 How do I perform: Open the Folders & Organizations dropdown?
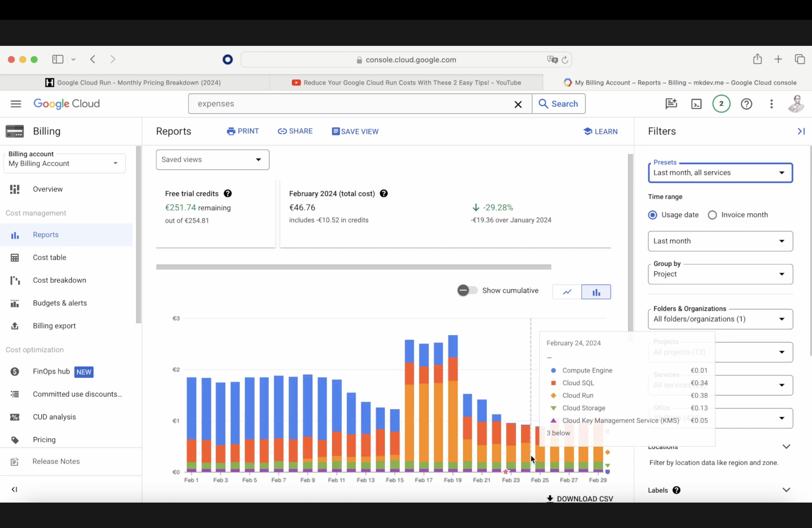pyautogui.click(x=720, y=319)
